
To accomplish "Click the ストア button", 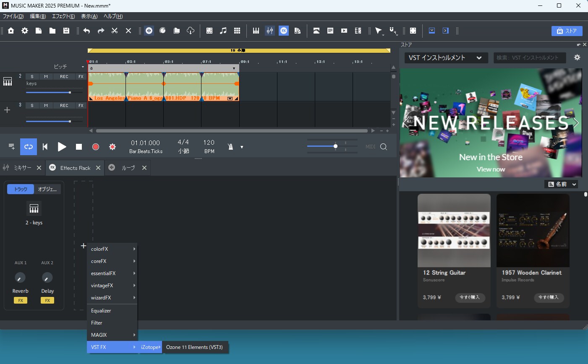I will tap(567, 31).
